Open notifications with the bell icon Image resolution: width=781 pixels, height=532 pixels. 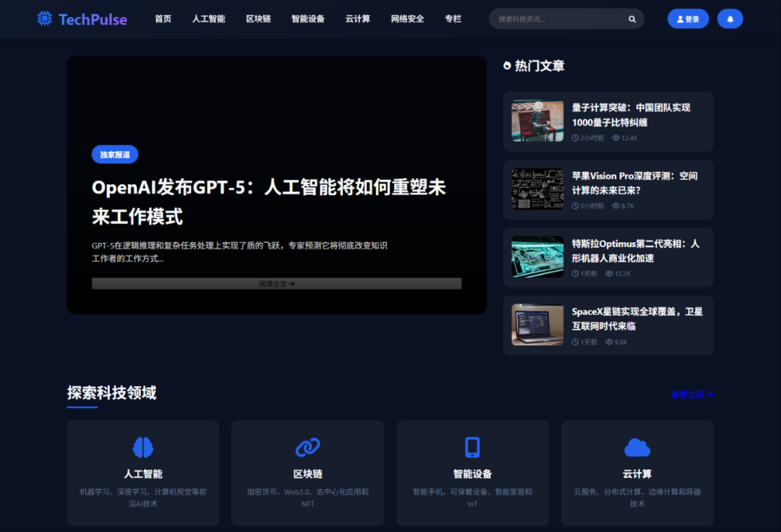pos(730,19)
